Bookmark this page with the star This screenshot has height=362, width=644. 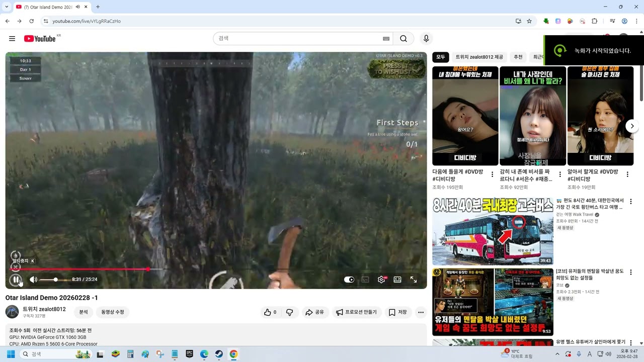tap(529, 21)
